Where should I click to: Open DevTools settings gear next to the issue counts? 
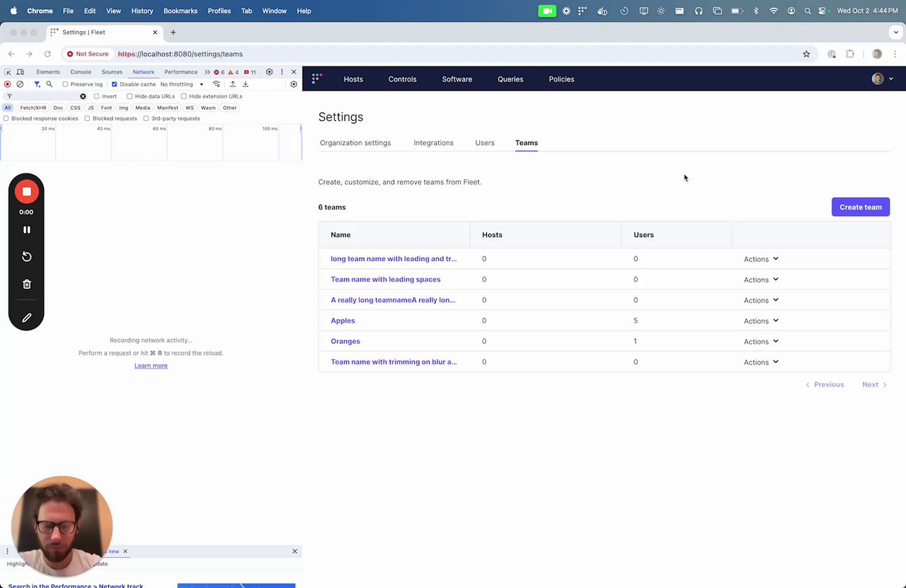pos(269,72)
